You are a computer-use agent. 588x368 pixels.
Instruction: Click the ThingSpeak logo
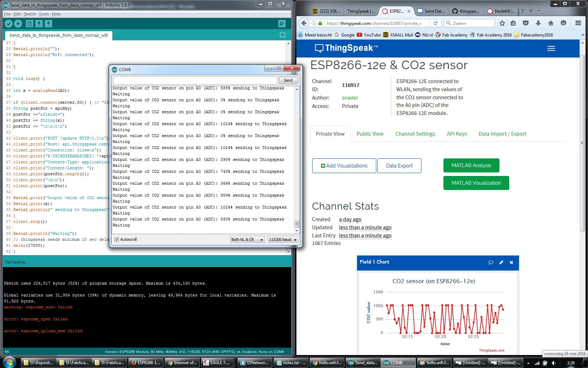(346, 48)
